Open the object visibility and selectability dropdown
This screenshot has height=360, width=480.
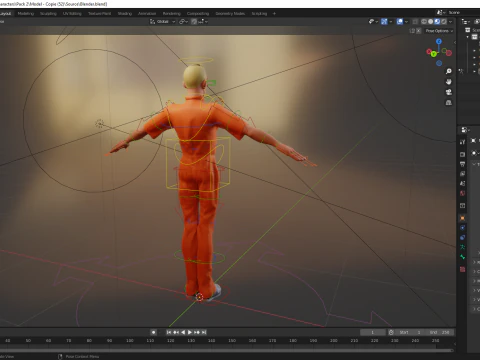tap(373, 22)
